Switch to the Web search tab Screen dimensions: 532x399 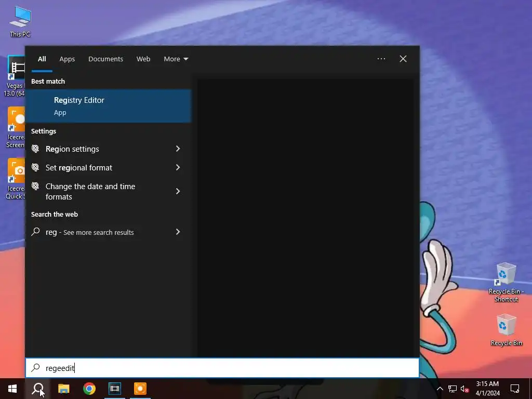pyautogui.click(x=143, y=59)
